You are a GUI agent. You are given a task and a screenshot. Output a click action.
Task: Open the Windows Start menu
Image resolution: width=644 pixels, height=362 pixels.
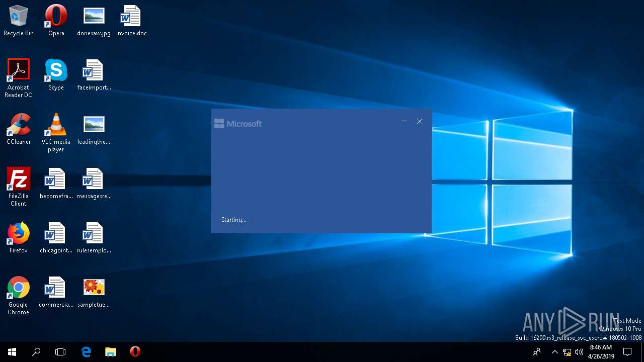[12, 352]
